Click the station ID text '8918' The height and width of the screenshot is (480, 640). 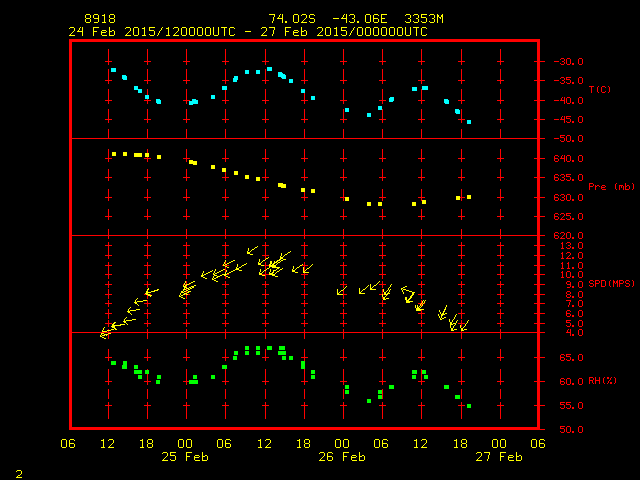tap(100, 19)
